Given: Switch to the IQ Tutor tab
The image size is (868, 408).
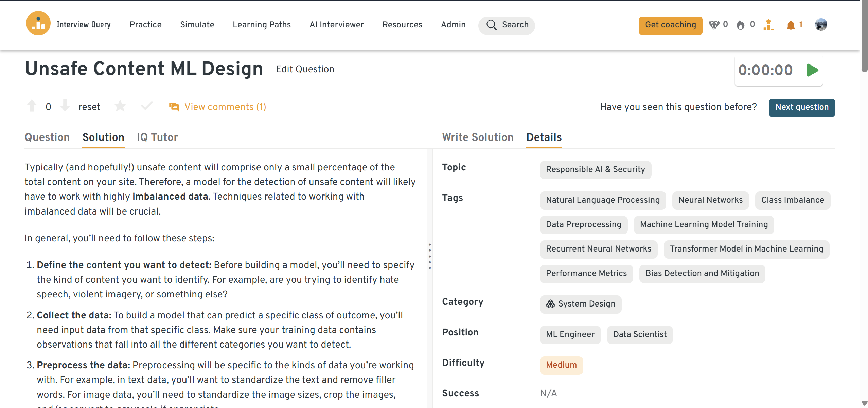Looking at the screenshot, I should click(157, 137).
